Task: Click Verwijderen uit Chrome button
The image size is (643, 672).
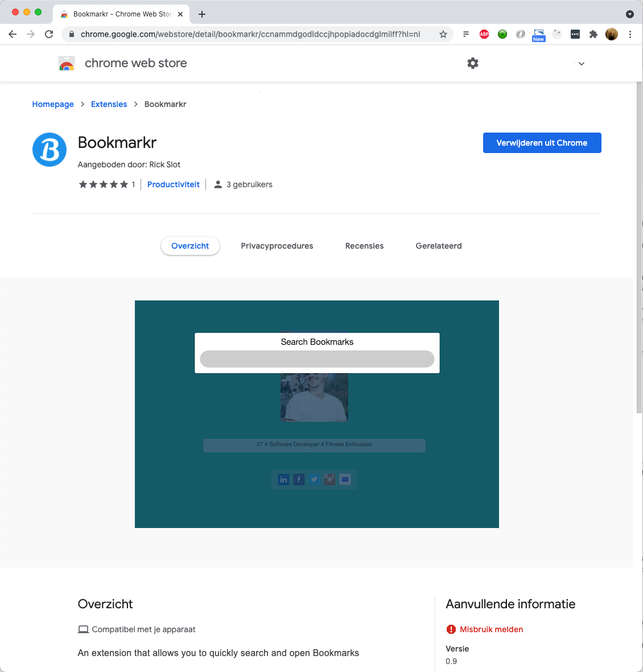Action: (x=542, y=143)
